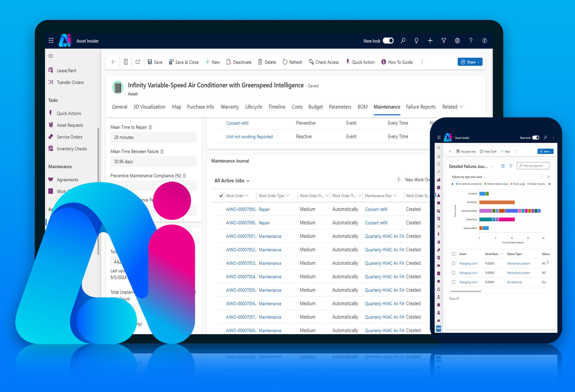Open the help question mark in tablet header

pyautogui.click(x=471, y=41)
